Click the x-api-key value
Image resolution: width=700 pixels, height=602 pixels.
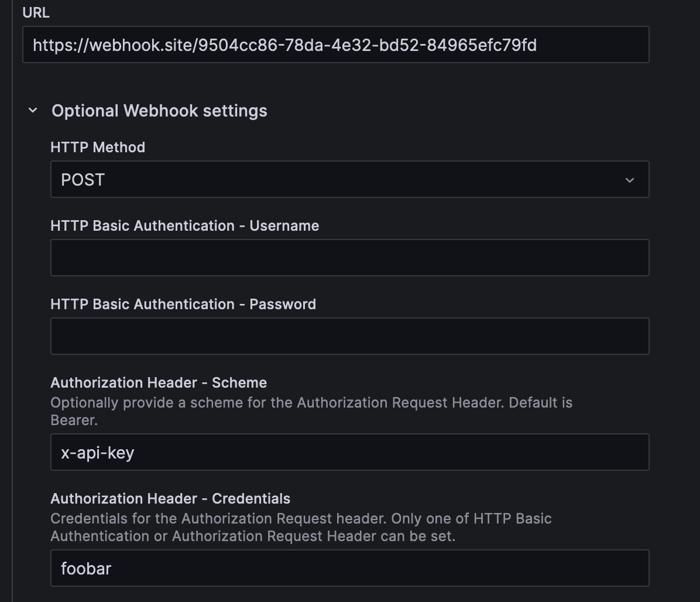95,452
